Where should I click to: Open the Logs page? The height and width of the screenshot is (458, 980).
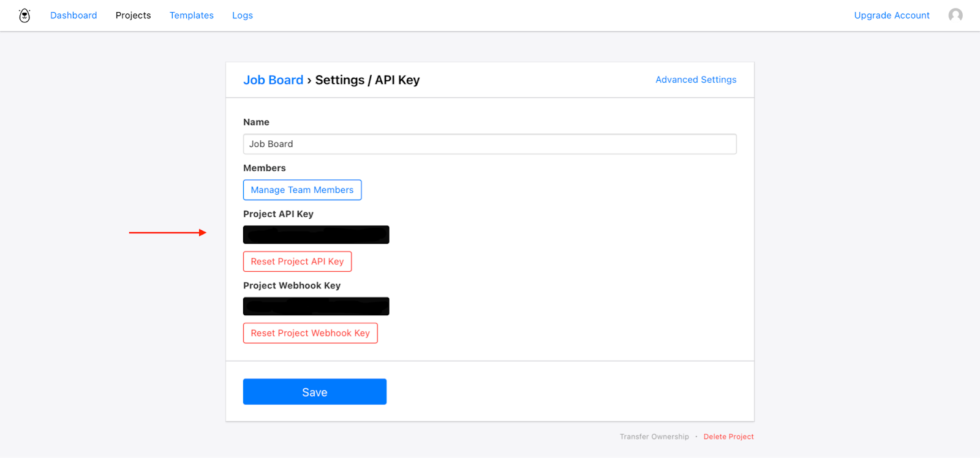pos(243,15)
